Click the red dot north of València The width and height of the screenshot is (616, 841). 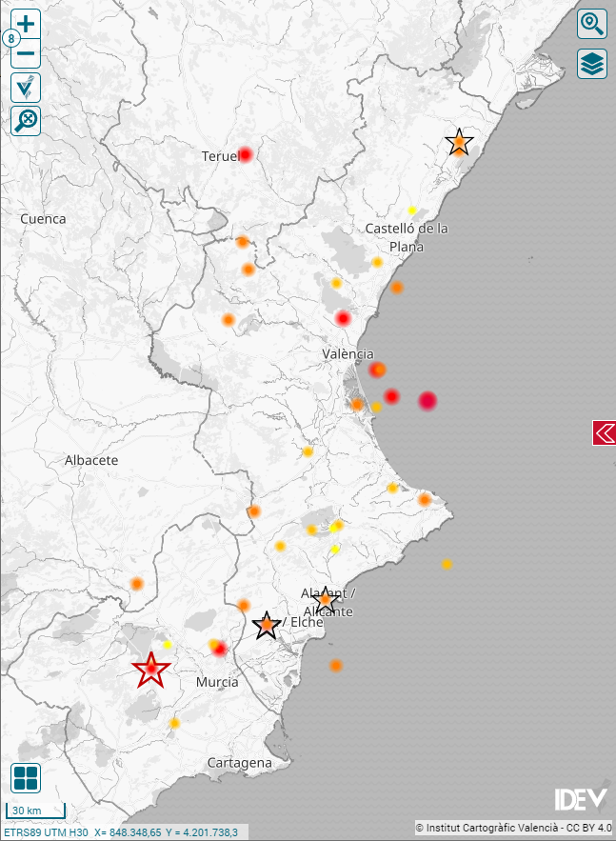pyautogui.click(x=343, y=319)
